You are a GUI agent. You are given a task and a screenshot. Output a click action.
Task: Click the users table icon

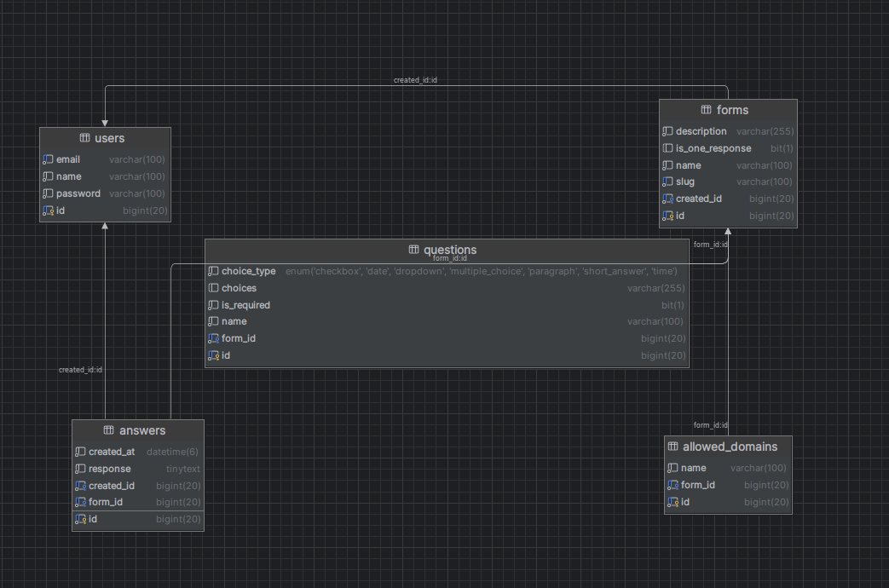coord(85,138)
